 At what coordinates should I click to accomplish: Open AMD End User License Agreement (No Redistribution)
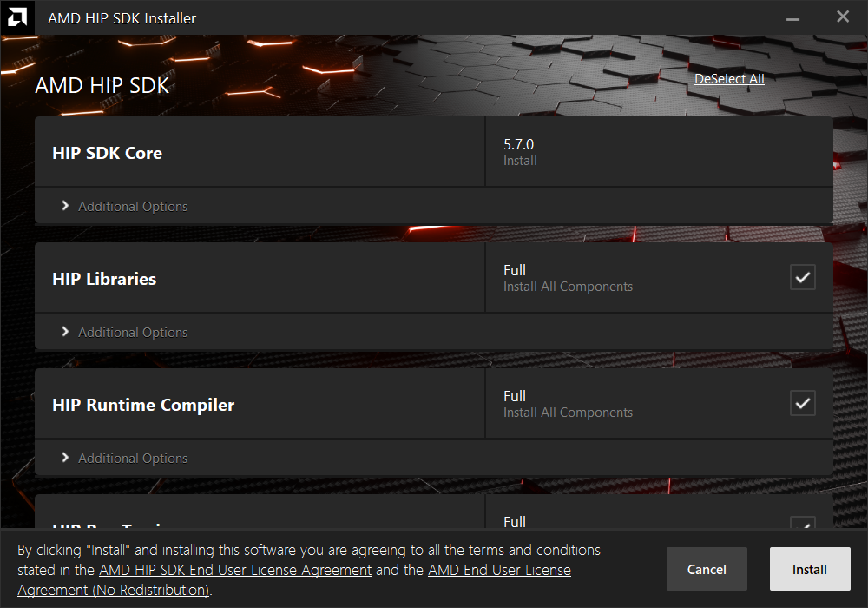[x=294, y=579]
